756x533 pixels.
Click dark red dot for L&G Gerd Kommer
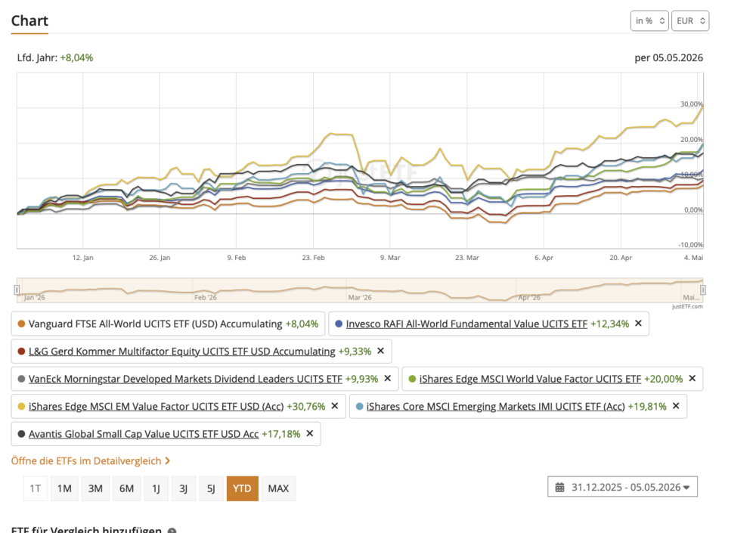21,352
